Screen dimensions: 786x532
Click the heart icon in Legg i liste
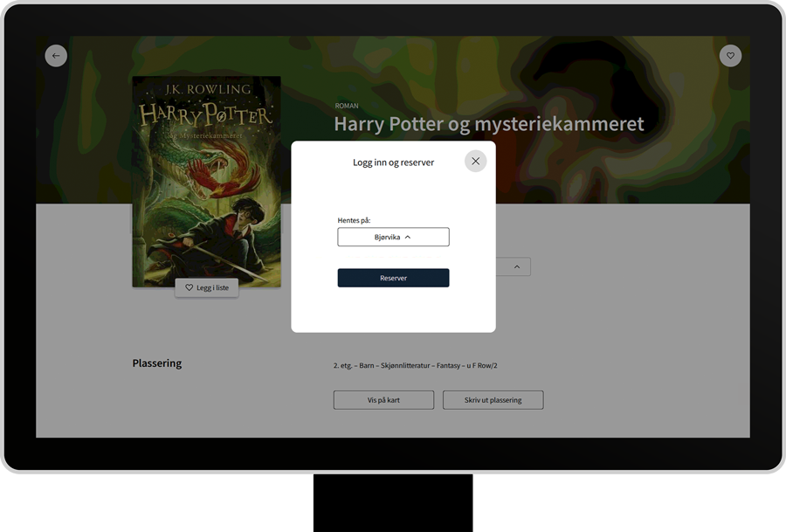click(189, 287)
